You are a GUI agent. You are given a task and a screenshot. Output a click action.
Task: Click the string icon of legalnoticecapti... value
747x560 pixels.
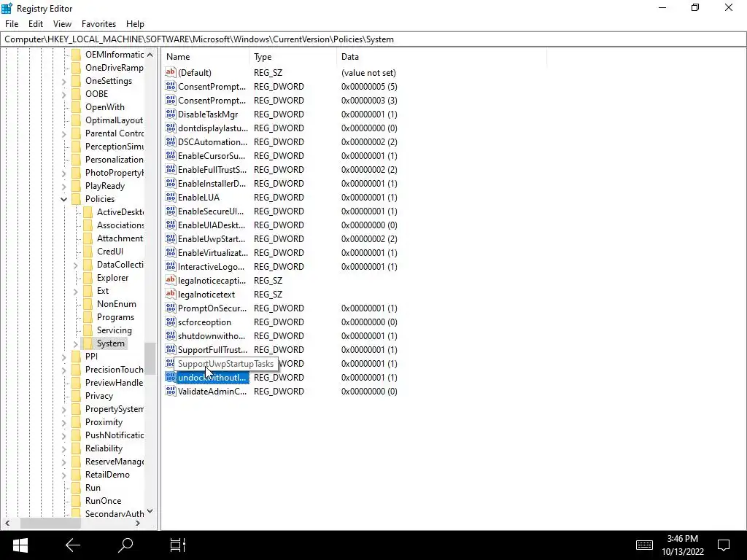click(171, 280)
